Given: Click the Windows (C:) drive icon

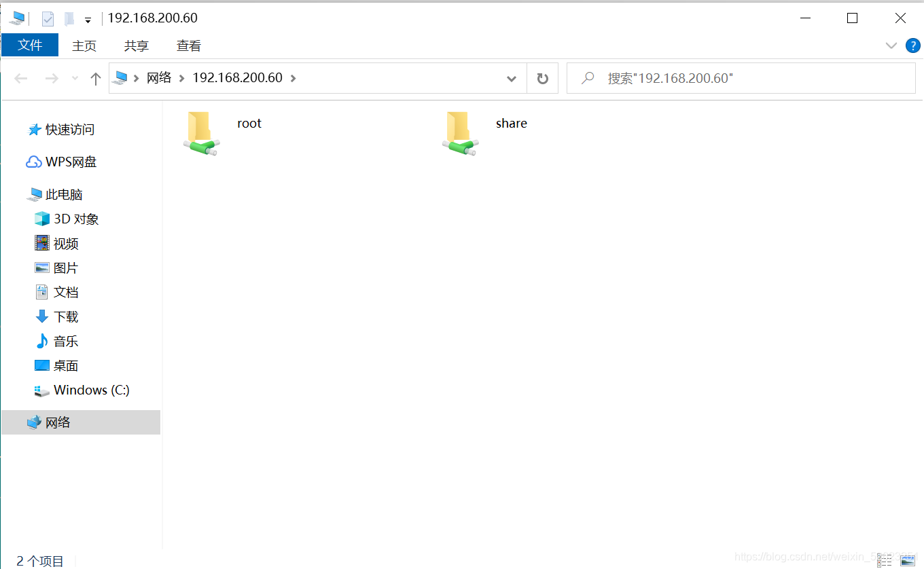Looking at the screenshot, I should click(42, 390).
